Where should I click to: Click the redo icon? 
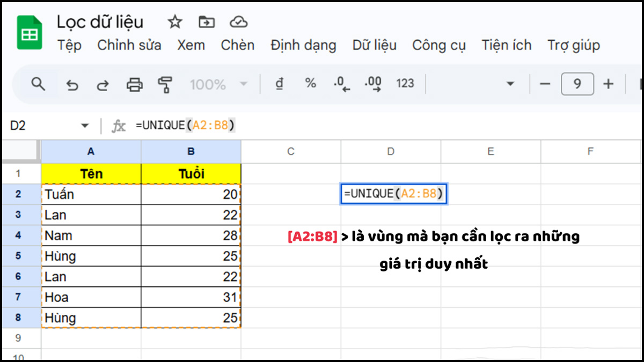point(102,84)
